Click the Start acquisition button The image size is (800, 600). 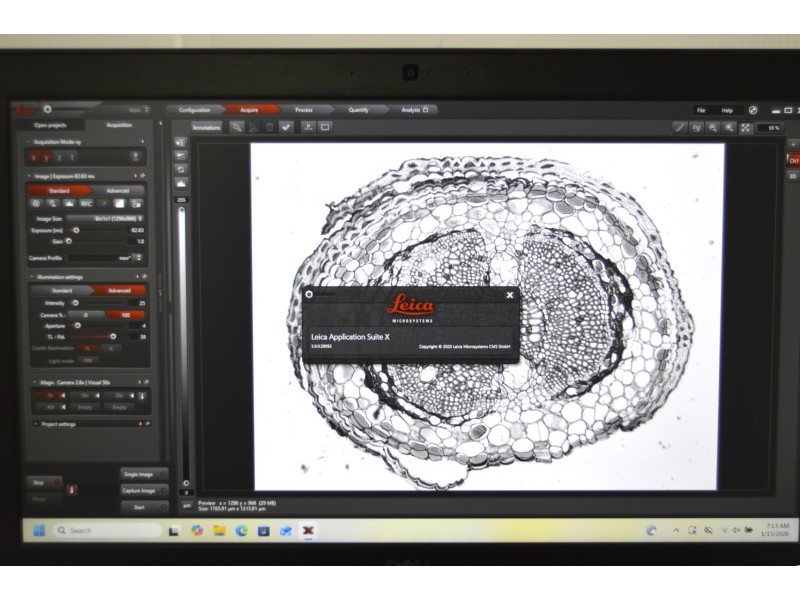click(144, 507)
